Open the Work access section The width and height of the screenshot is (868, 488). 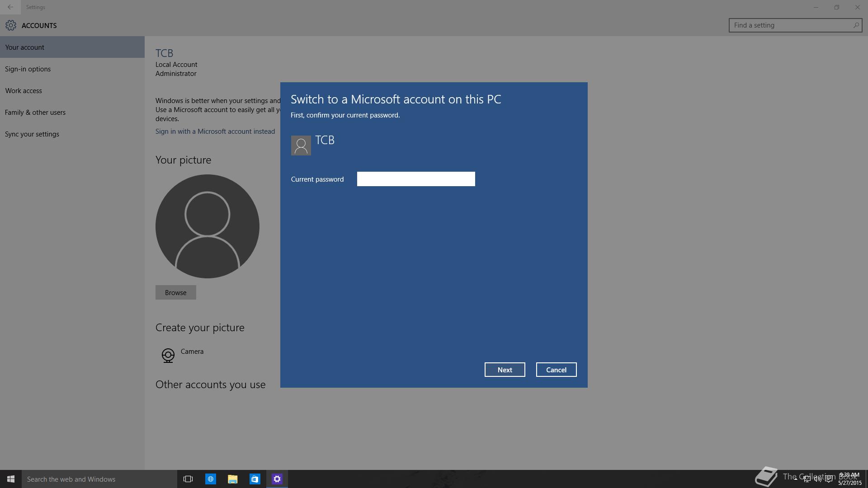click(x=72, y=90)
